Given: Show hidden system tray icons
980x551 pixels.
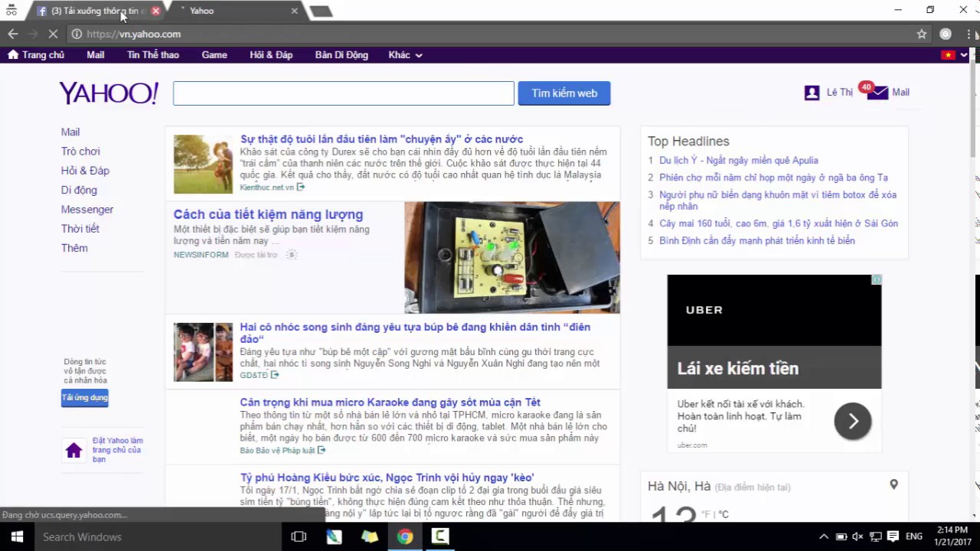Looking at the screenshot, I should tap(824, 536).
